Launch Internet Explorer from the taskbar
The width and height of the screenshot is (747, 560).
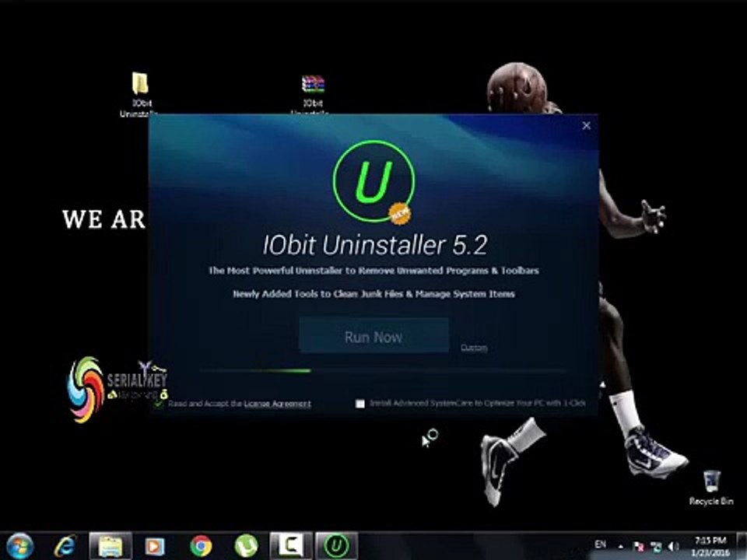pyautogui.click(x=65, y=546)
